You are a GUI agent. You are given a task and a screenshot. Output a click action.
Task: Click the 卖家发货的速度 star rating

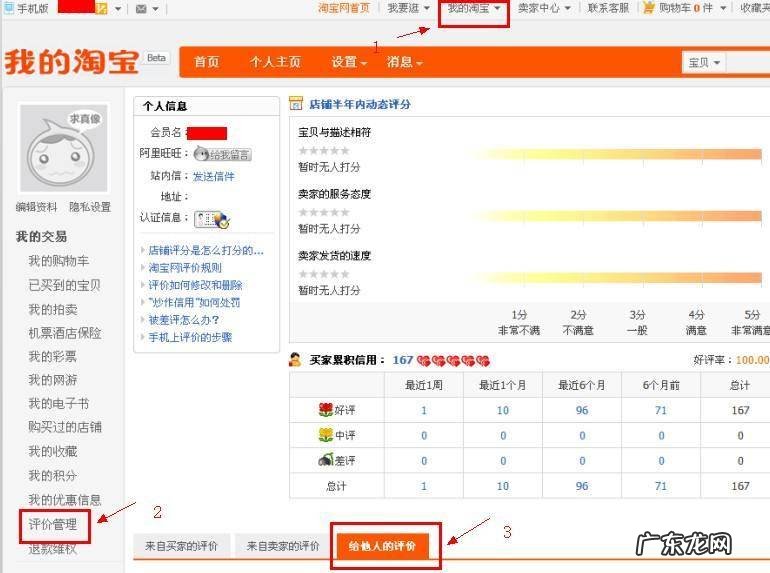(324, 274)
